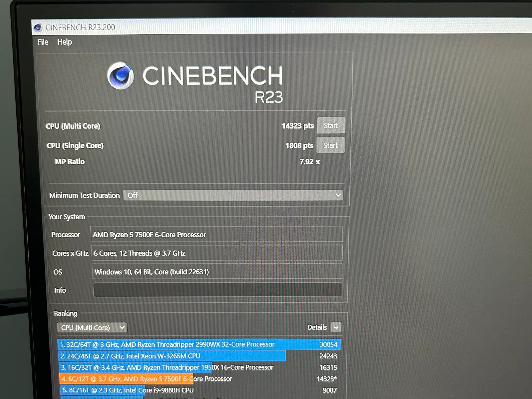The width and height of the screenshot is (532, 399).
Task: Start the CPU Single Core test
Action: [331, 145]
